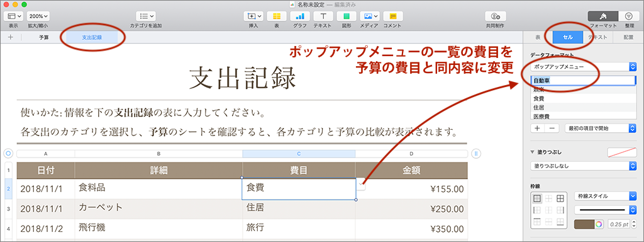Collapse the 塗りつぶし section triangle

point(532,153)
